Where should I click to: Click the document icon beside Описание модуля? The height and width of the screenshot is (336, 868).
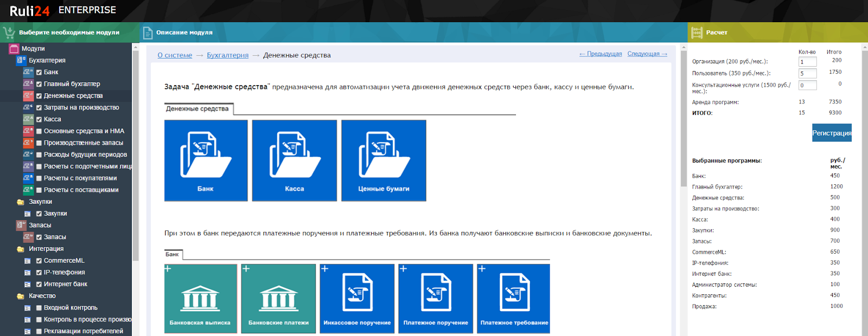[148, 33]
